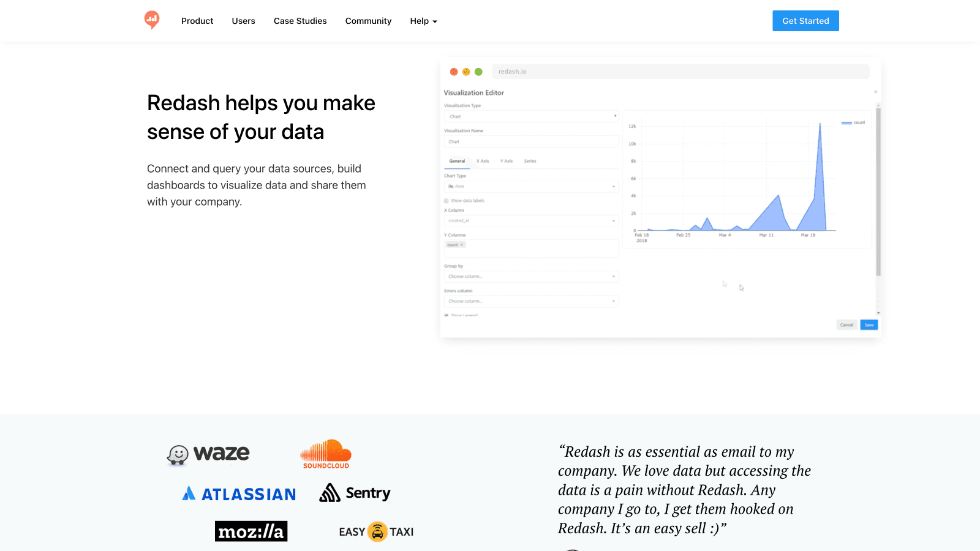Click the Visualization Name input field
The width and height of the screenshot is (980, 551).
coord(530,141)
